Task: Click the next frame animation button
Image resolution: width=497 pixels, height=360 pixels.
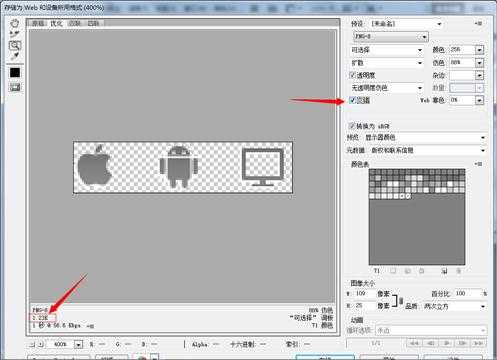Action: tap(462, 343)
